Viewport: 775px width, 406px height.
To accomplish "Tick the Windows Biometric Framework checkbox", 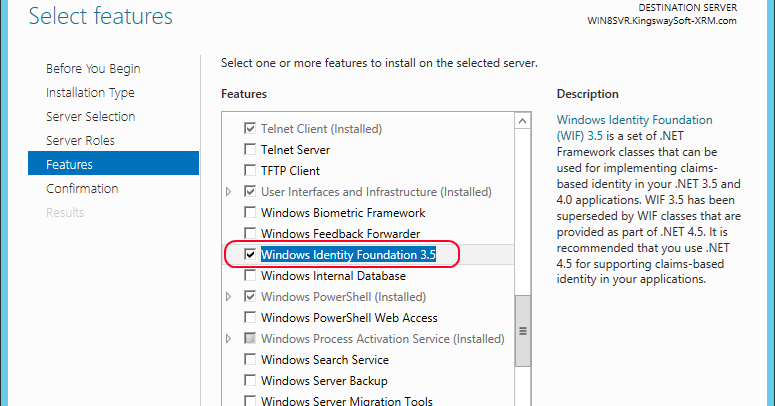I will [x=250, y=213].
